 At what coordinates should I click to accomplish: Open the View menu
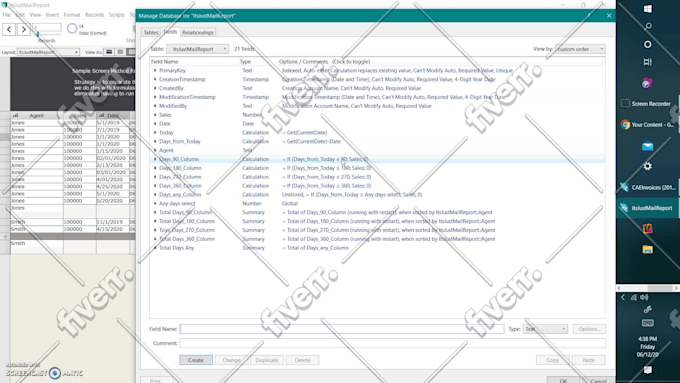pos(35,15)
